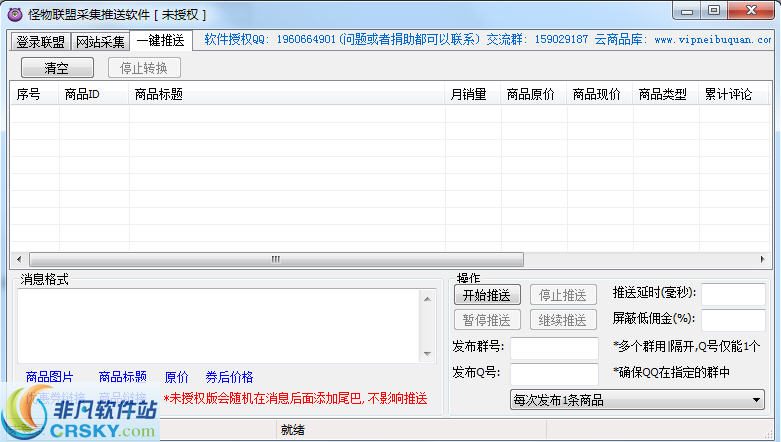Click the 停止转换 button

coord(144,68)
